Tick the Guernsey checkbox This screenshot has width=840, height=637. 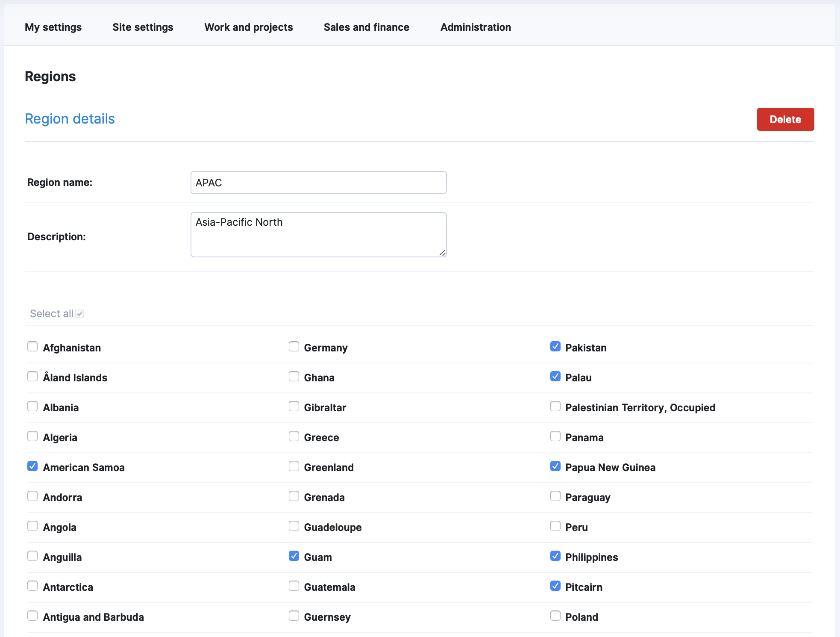pyautogui.click(x=294, y=616)
